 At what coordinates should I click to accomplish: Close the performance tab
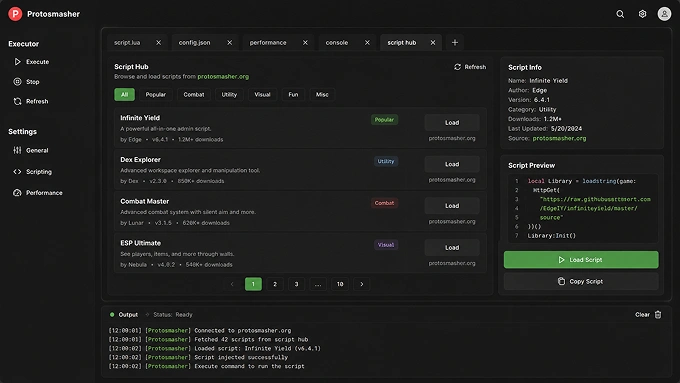click(x=305, y=43)
